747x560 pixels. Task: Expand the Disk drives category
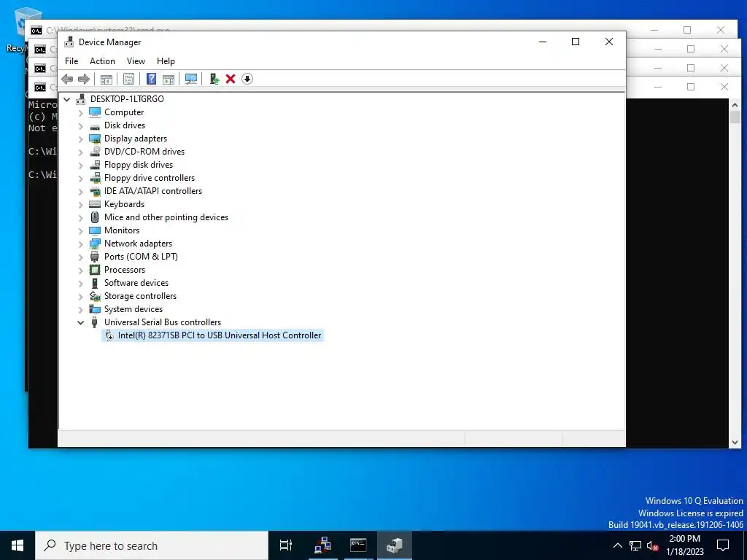pos(80,125)
